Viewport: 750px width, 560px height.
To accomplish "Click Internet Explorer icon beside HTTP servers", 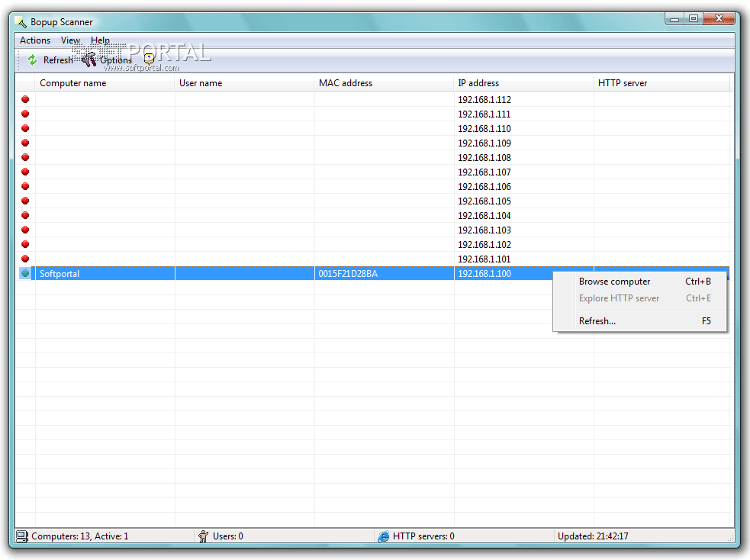I will click(x=384, y=536).
